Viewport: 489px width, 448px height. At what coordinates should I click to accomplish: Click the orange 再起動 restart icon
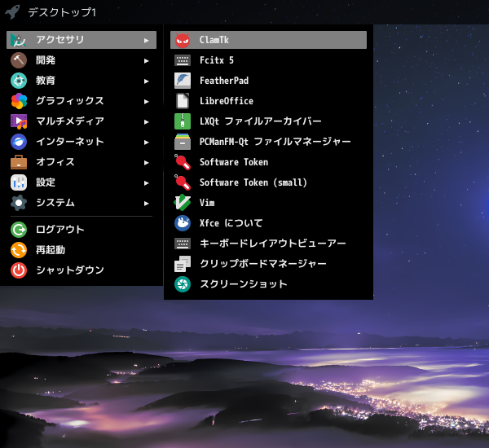tap(19, 250)
